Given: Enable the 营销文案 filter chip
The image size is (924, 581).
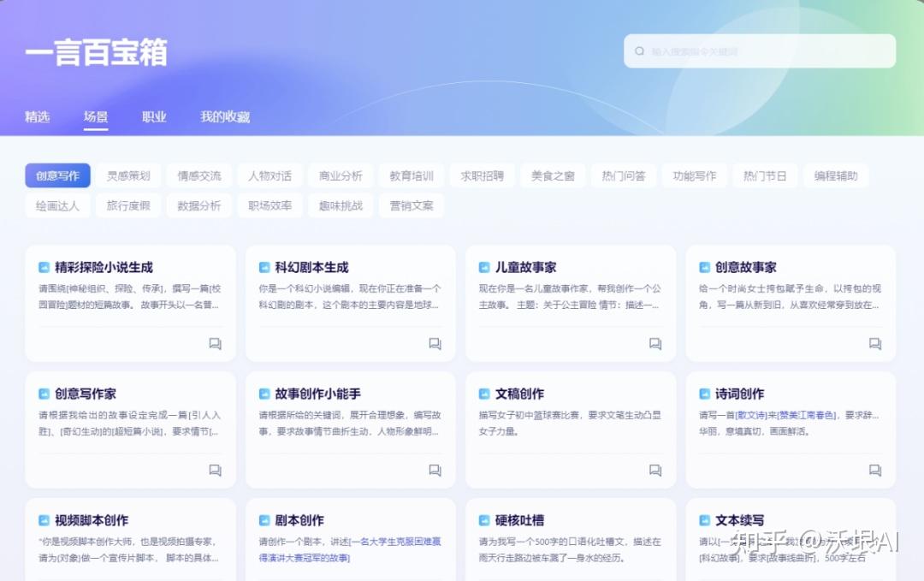Looking at the screenshot, I should tap(411, 205).
